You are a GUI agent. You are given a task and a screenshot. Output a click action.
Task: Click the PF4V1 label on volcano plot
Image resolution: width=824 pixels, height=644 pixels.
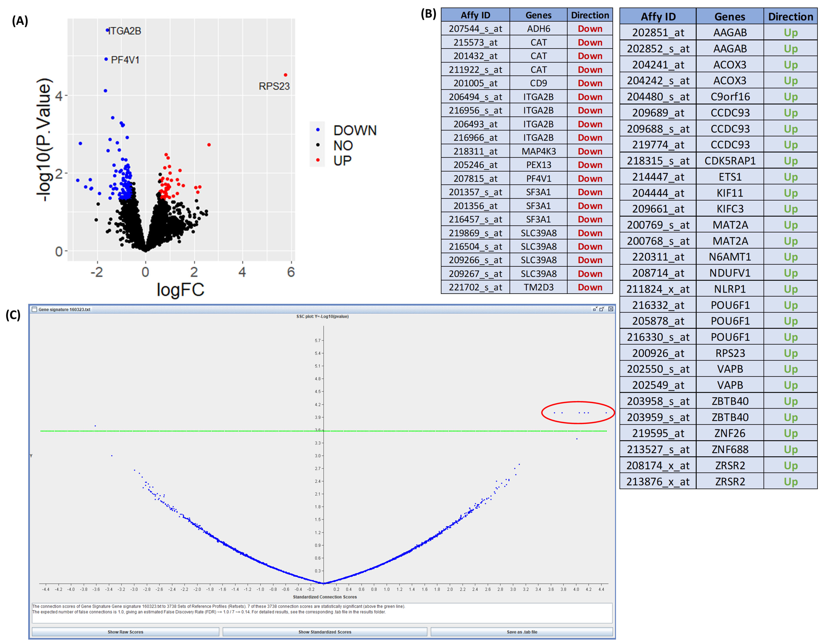(125, 60)
